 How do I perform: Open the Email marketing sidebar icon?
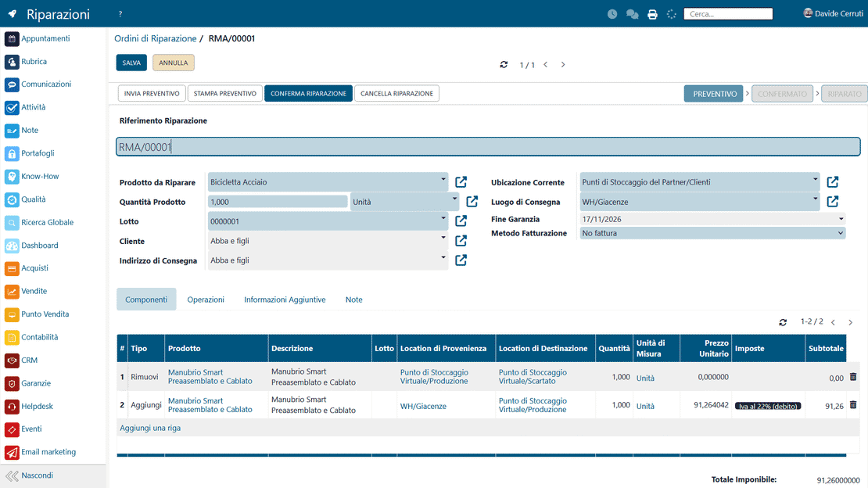click(12, 453)
